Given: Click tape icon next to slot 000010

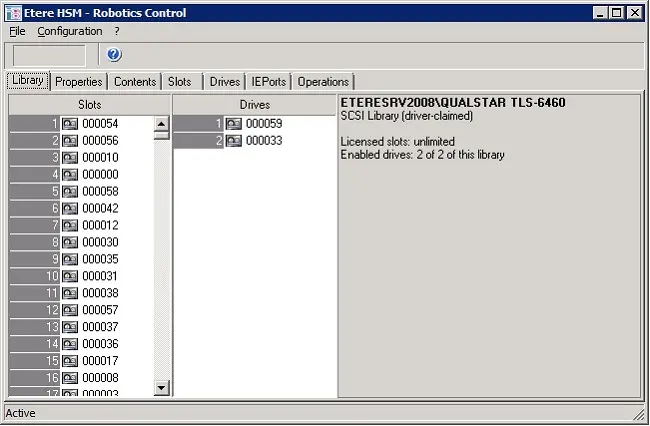Looking at the screenshot, I should (70, 157).
